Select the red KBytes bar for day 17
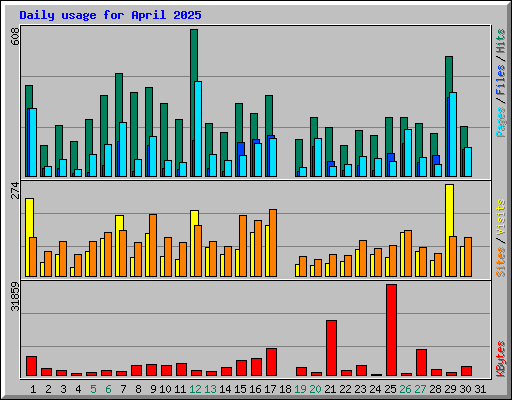Image resolution: width=512 pixels, height=400 pixels. tap(271, 362)
